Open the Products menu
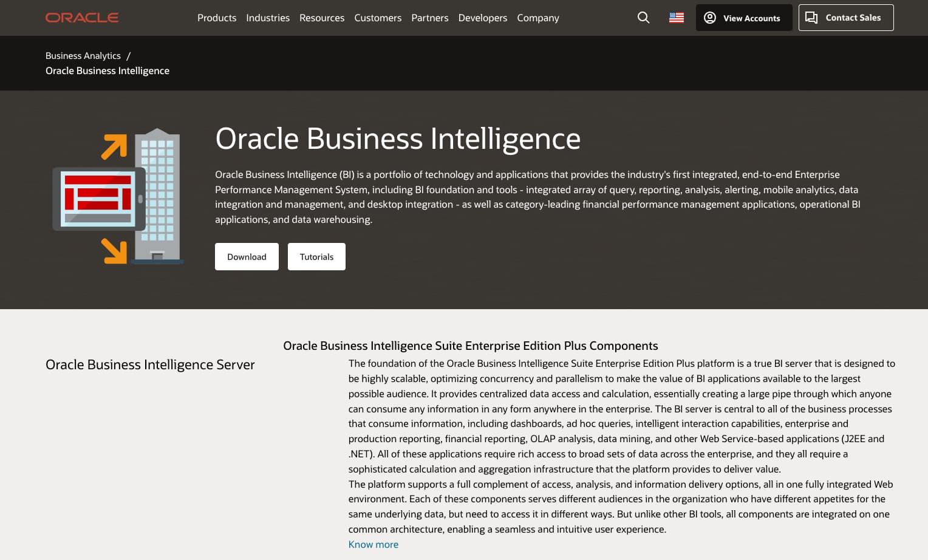Image resolution: width=928 pixels, height=560 pixels. tap(217, 18)
